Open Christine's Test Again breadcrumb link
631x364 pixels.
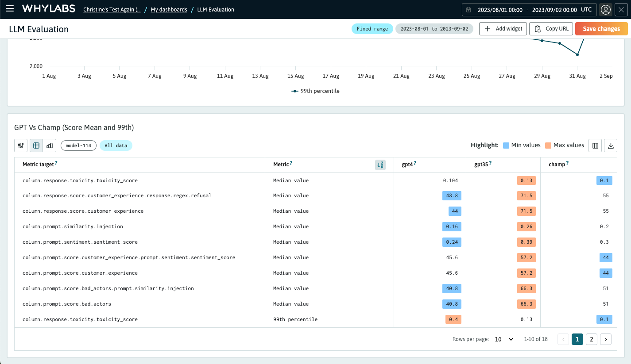point(112,9)
